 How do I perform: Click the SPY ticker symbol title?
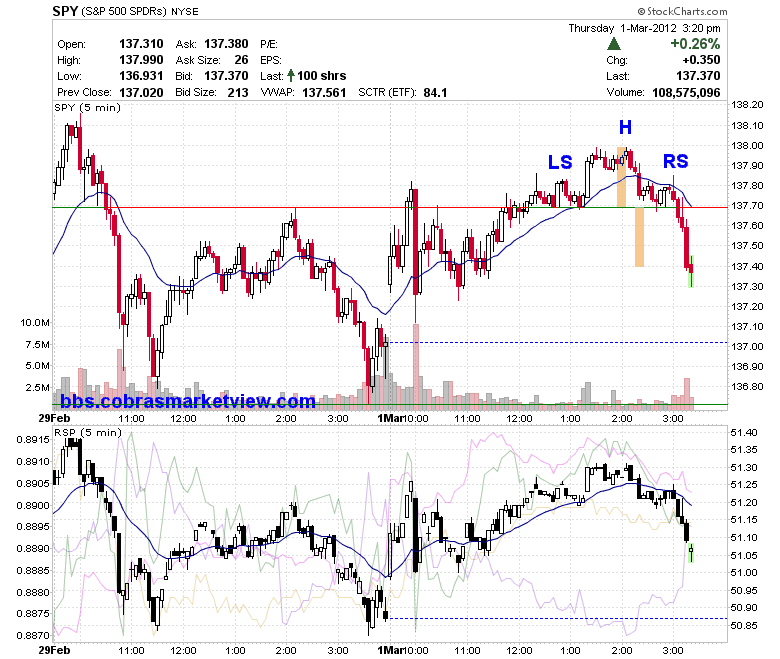pos(65,10)
